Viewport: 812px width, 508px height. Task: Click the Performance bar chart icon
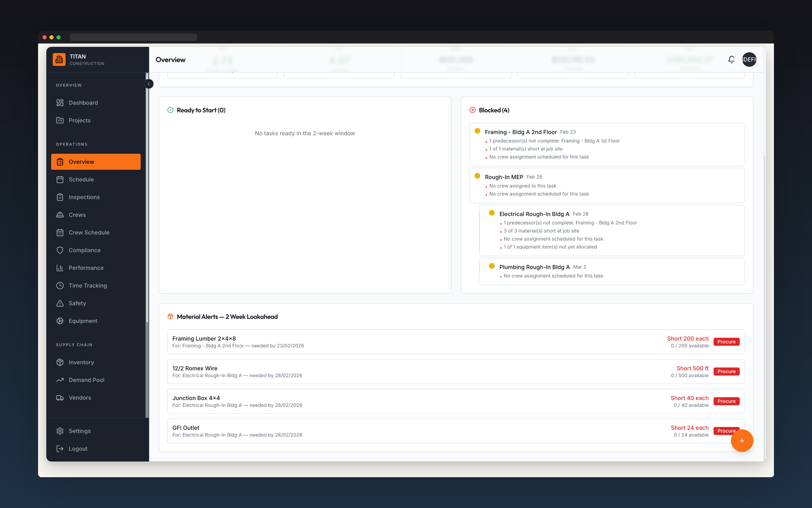click(x=60, y=268)
